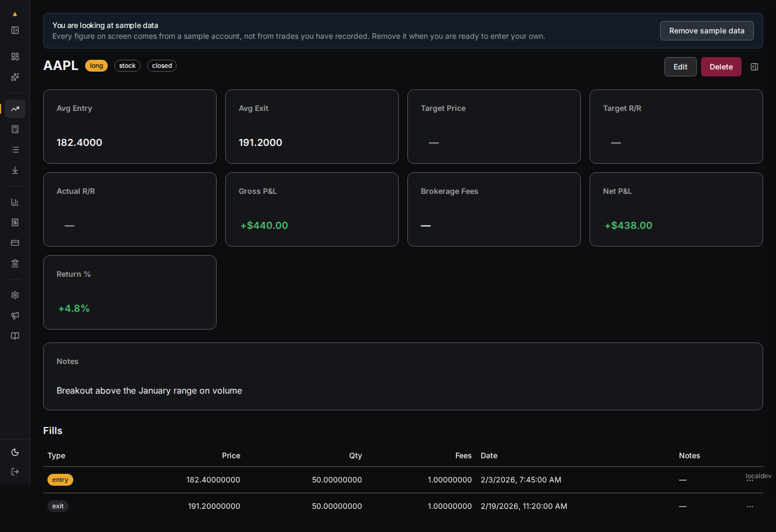Click the exit fill quantity 50.00000000

pos(337,506)
